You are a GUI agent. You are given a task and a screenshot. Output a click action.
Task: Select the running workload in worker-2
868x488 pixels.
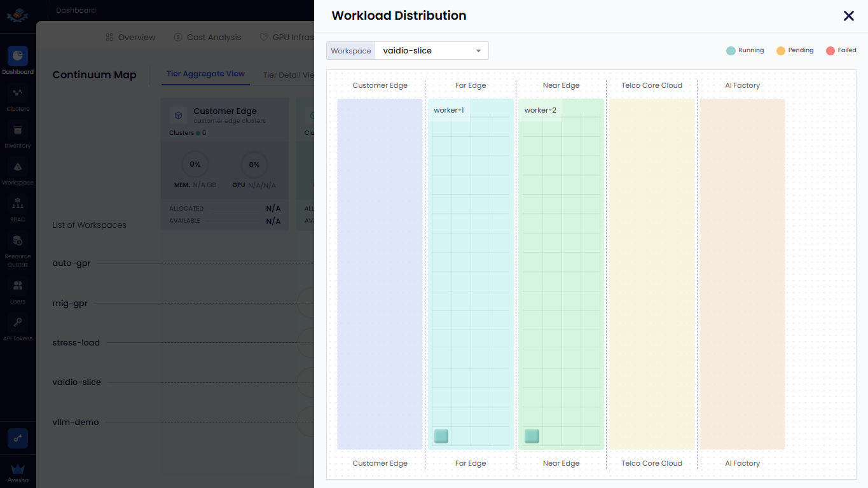[532, 436]
